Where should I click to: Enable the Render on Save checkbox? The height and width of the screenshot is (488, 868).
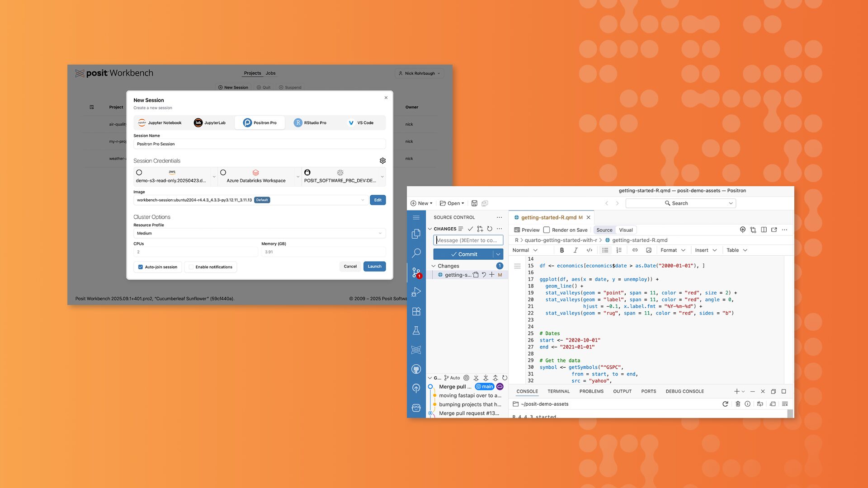(547, 230)
